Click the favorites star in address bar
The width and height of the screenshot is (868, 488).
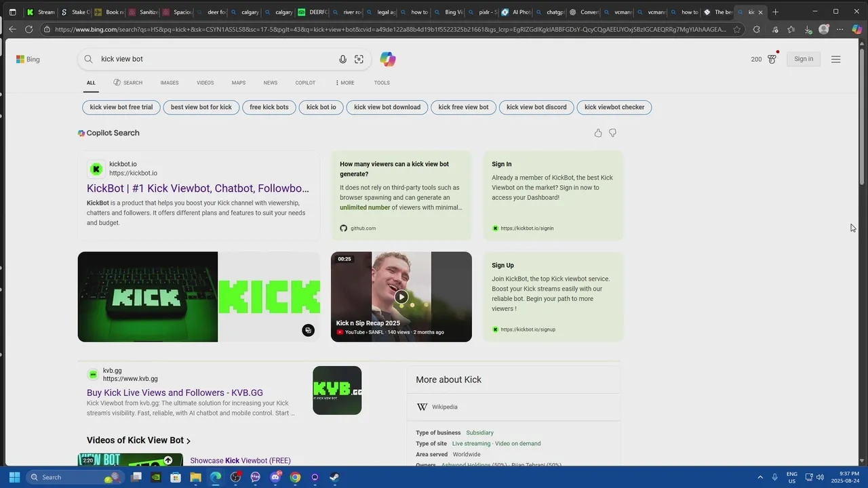click(x=737, y=29)
